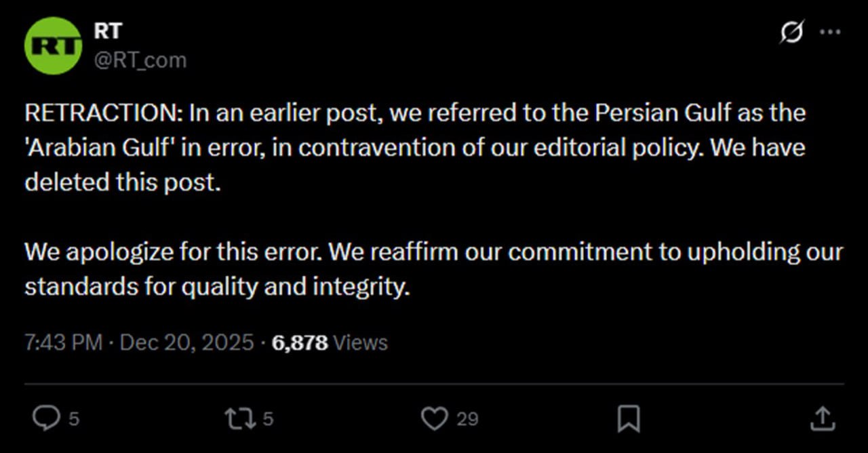
Task: Open the RT profile avatar
Action: (x=53, y=45)
